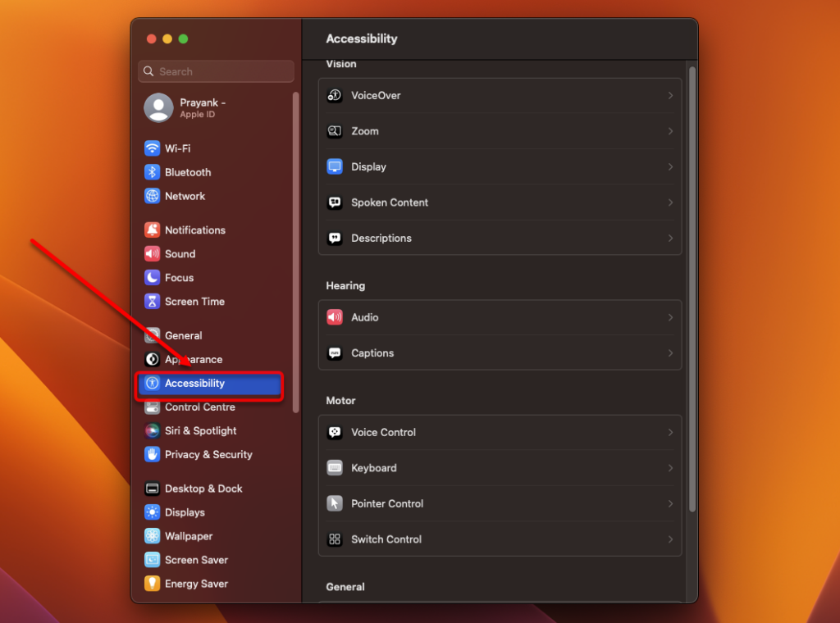Click the chevron on the Display row
The image size is (840, 623).
pyautogui.click(x=670, y=167)
